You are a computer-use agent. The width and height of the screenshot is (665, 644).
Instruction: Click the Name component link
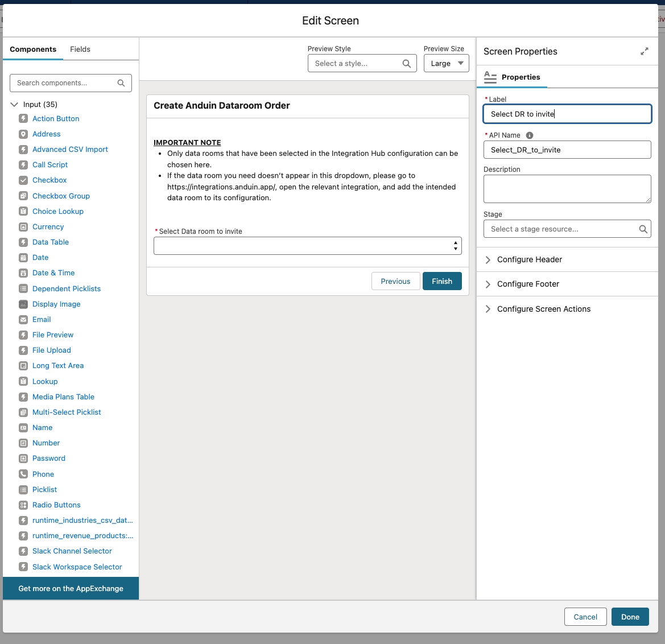(x=43, y=428)
